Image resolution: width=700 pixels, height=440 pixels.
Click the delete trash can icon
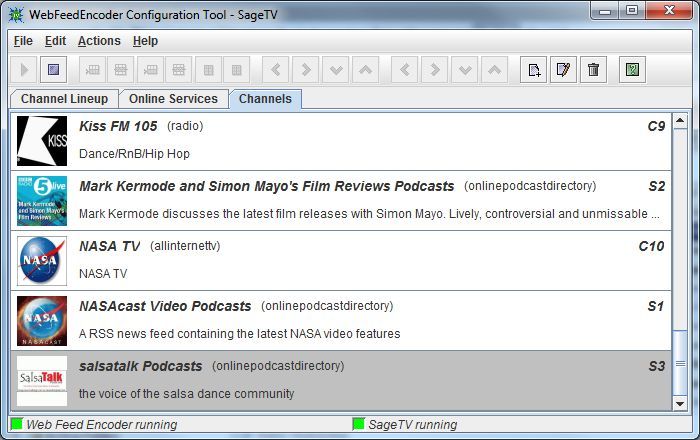[593, 70]
